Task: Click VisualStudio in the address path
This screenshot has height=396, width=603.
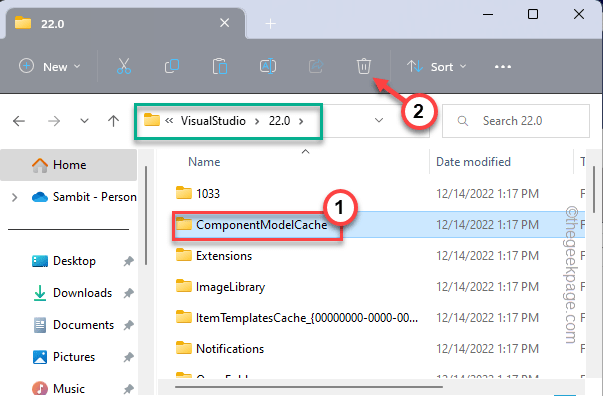Action: 213,121
